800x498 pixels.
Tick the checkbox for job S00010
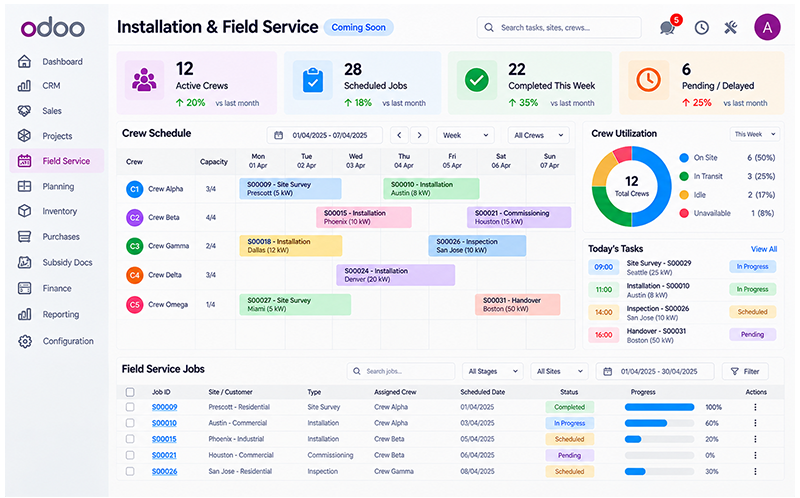click(x=130, y=423)
